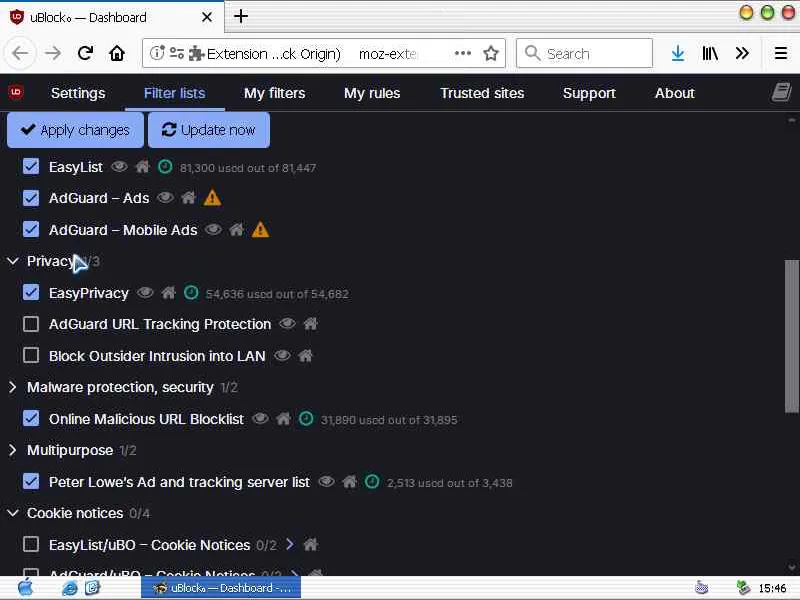Click the uBlock Origin shield logo

click(x=16, y=92)
